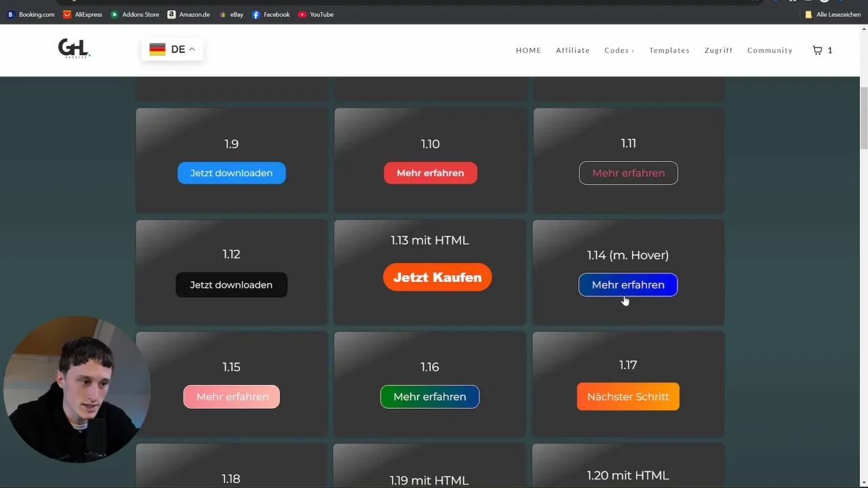The image size is (868, 488).
Task: Select the 1.10 card label
Action: tap(430, 144)
